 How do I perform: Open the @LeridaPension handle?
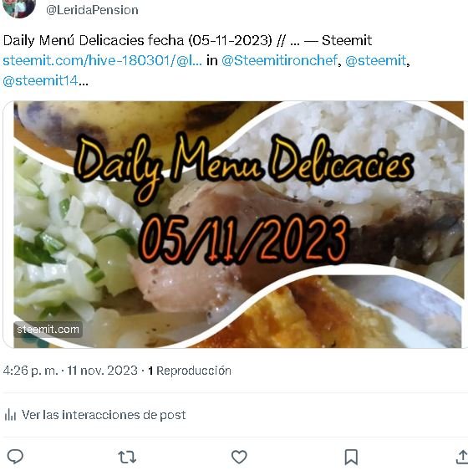92,10
